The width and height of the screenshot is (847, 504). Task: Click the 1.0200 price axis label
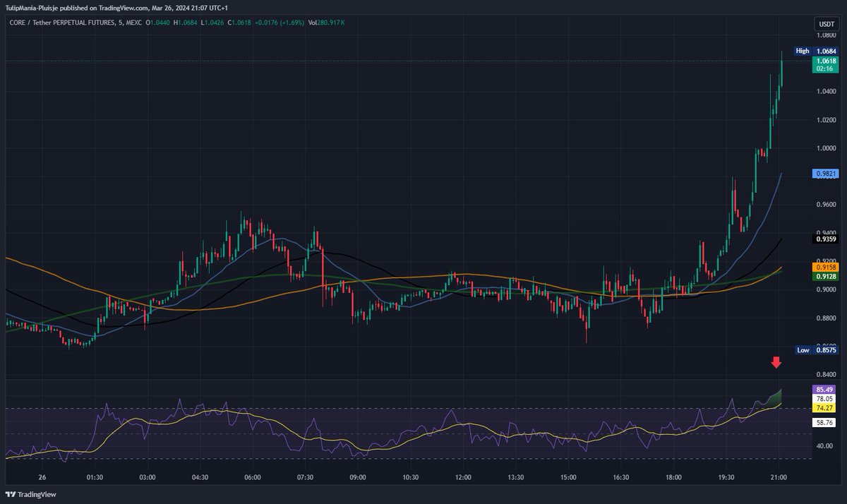(825, 120)
